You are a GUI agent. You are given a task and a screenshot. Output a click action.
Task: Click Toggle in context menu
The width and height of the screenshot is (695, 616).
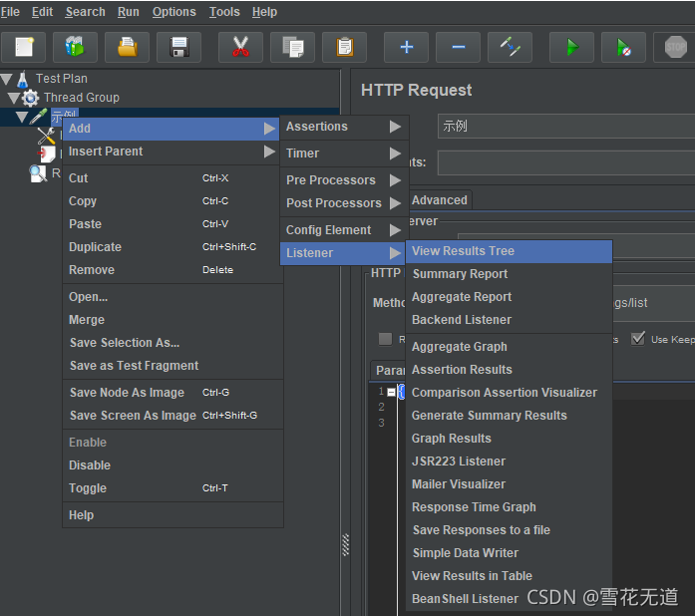tap(173, 488)
